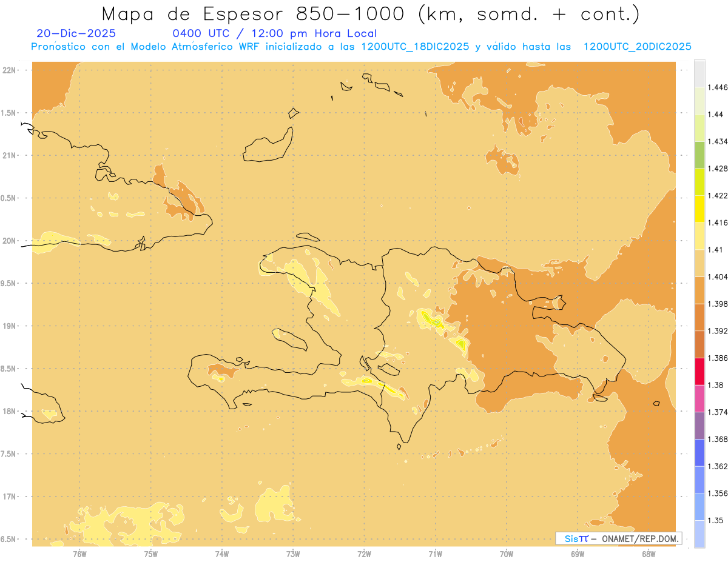Viewport: 728px width, 562px height.
Task: Click the legend value 1.434
Action: [718, 141]
